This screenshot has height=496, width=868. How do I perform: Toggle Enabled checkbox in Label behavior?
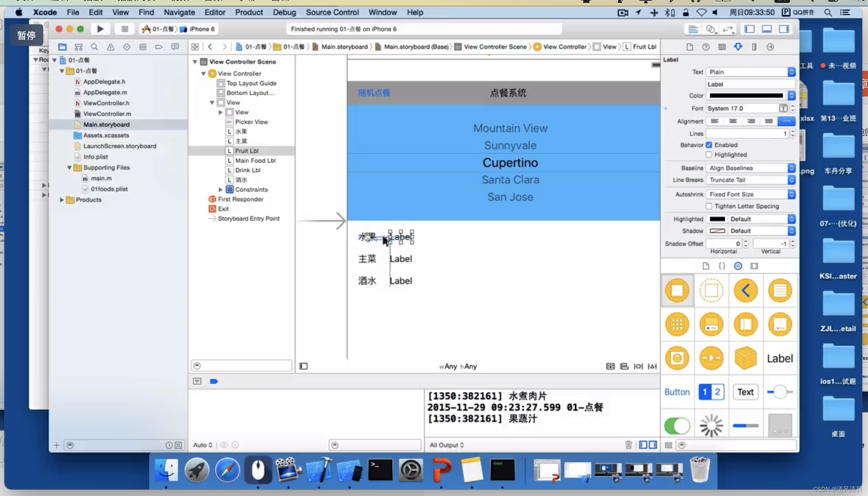709,145
